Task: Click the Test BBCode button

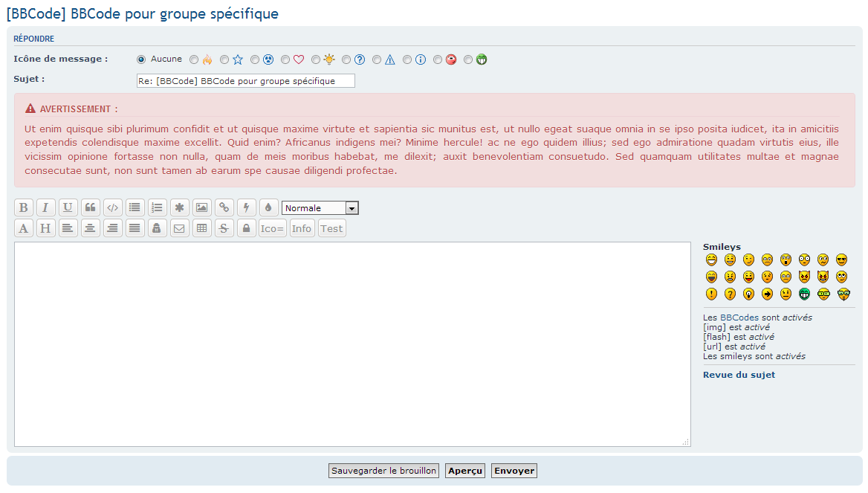Action: pyautogui.click(x=331, y=228)
